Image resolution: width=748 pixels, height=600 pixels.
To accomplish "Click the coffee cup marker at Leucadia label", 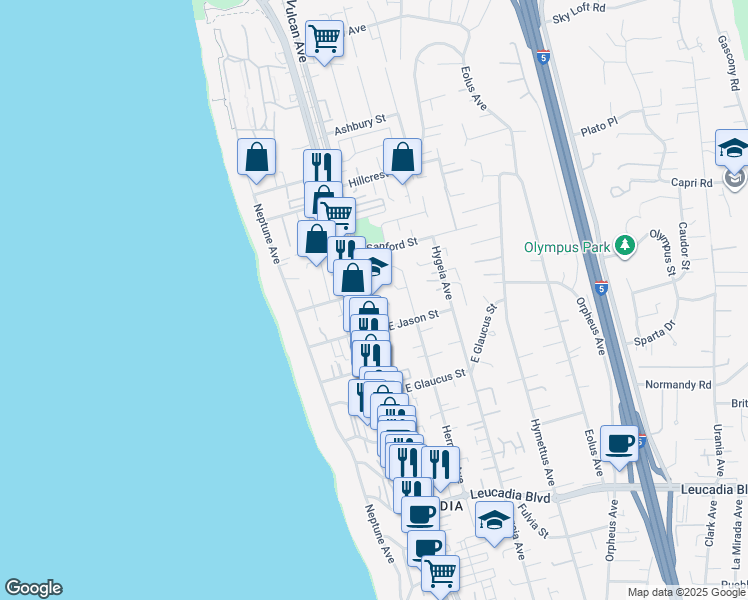I will (x=420, y=514).
